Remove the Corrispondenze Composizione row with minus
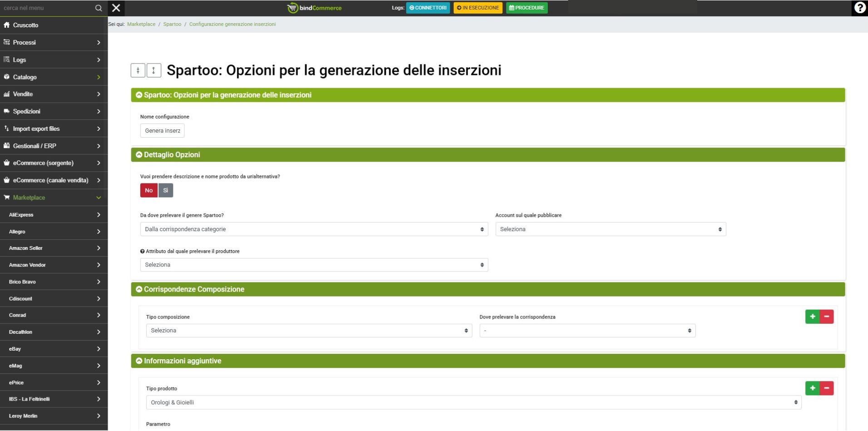The width and height of the screenshot is (868, 431). 827,317
